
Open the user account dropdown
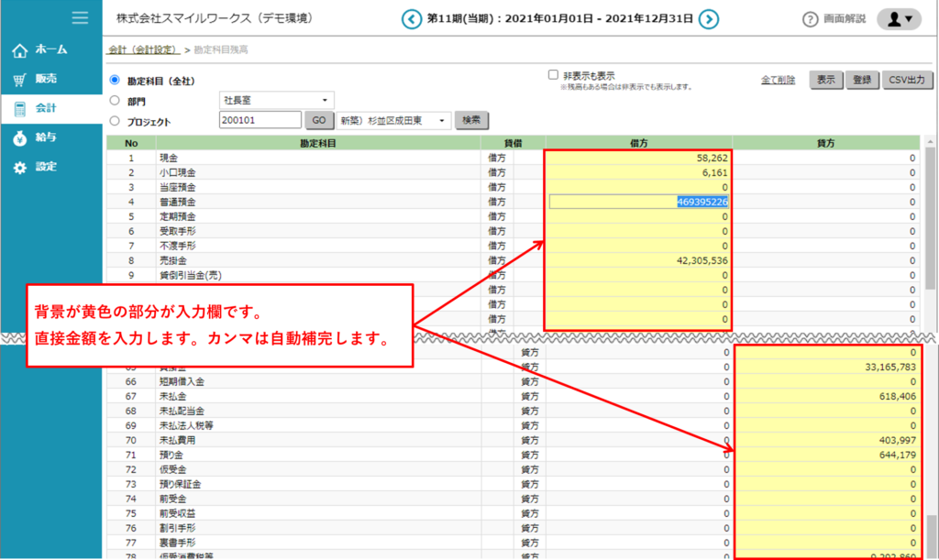pos(899,19)
